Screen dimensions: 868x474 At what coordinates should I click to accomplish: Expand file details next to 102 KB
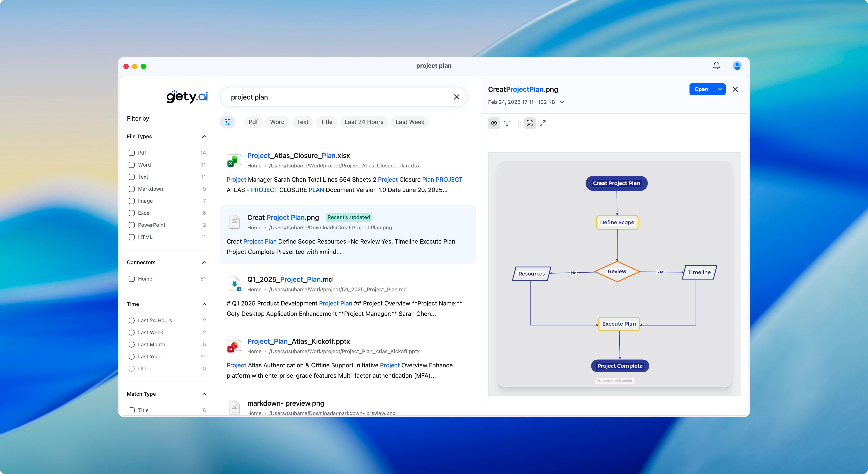562,102
